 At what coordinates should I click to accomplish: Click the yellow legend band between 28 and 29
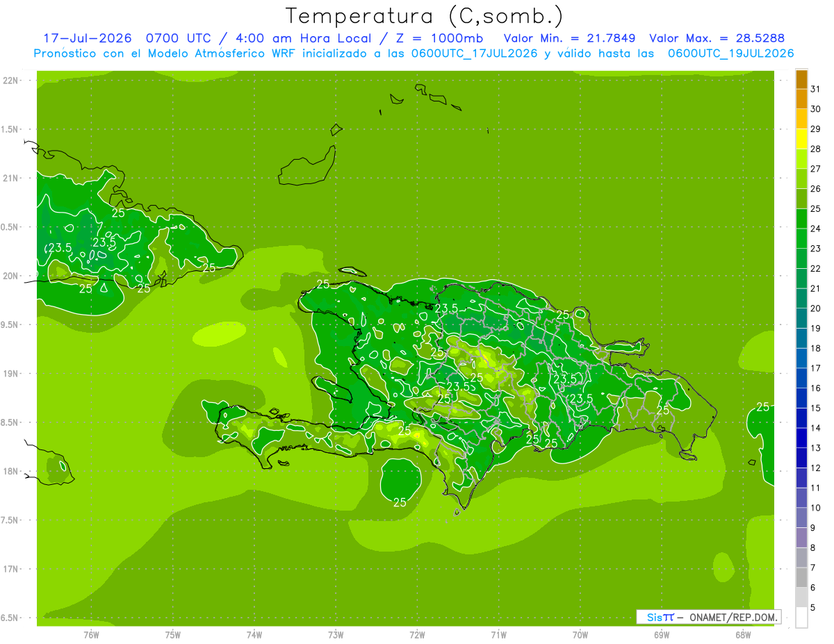801,139
